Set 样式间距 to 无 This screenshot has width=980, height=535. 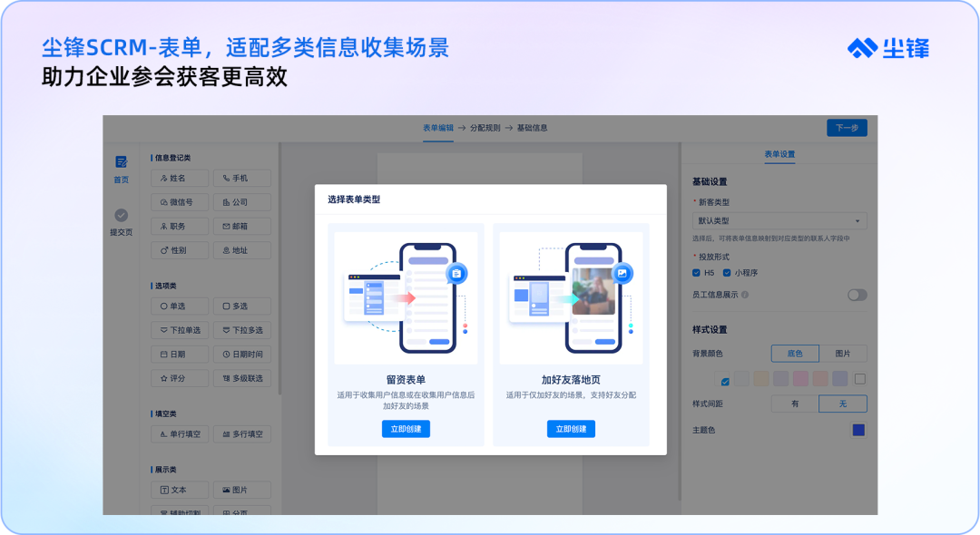843,404
